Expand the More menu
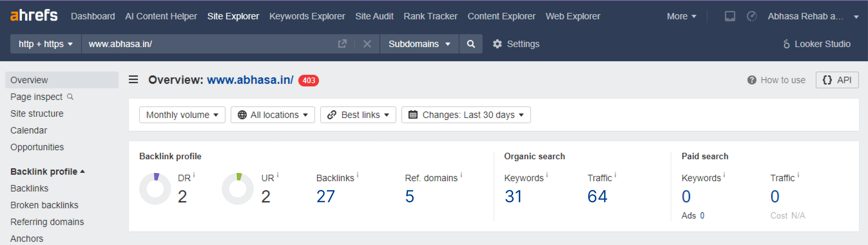The height and width of the screenshot is (245, 868). 681,16
